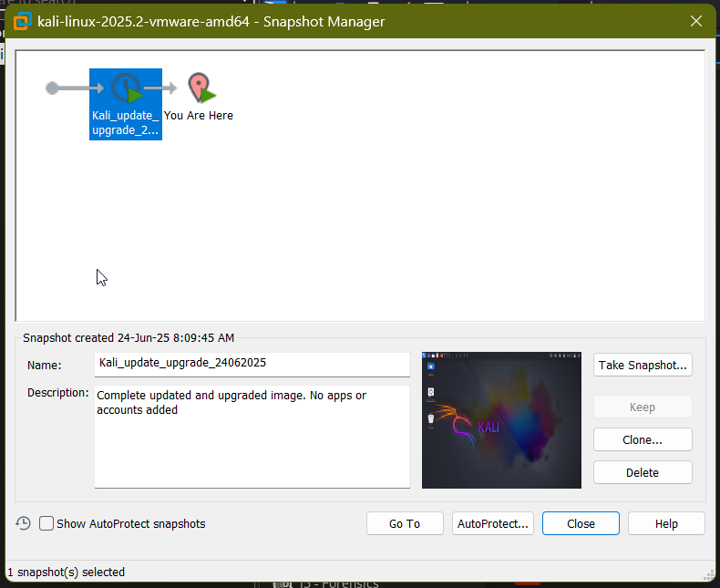Click the Kali desktop snapshot thumbnail
The height and width of the screenshot is (588, 720).
[x=501, y=420]
